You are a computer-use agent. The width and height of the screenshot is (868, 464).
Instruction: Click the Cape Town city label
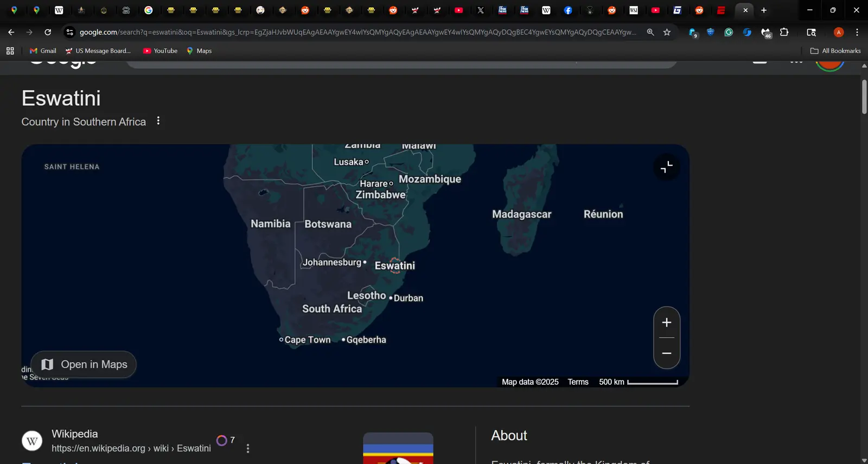tap(308, 340)
